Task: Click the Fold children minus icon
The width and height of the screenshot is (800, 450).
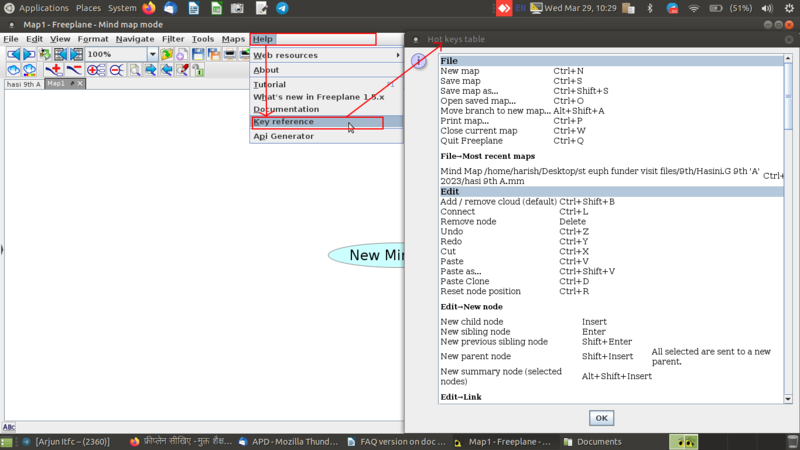Action: pyautogui.click(x=117, y=70)
